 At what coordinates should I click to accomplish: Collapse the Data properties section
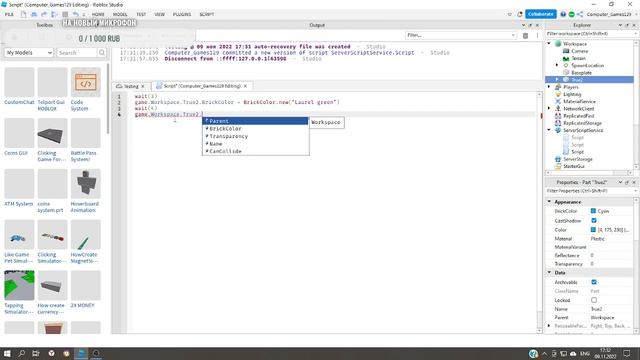tap(549, 272)
